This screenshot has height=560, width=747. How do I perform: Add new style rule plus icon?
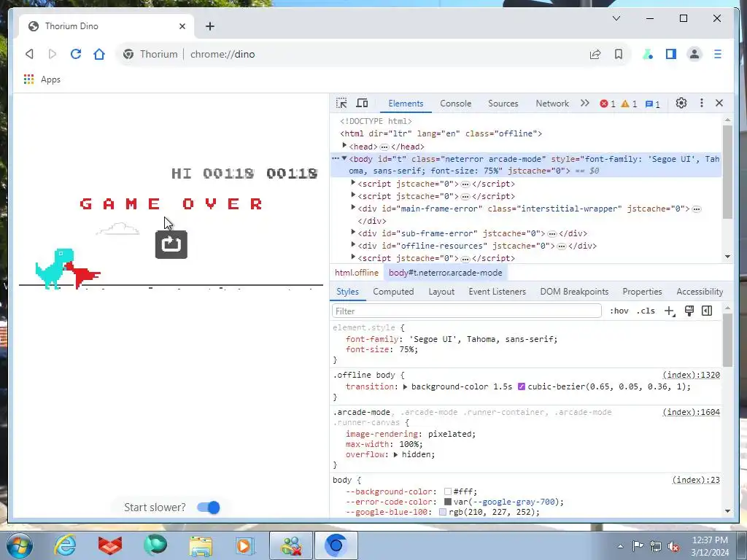click(x=670, y=311)
